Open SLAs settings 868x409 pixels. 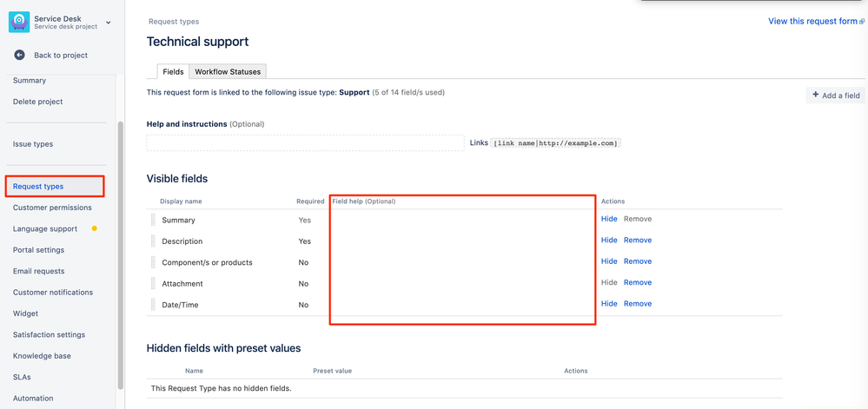(x=22, y=377)
